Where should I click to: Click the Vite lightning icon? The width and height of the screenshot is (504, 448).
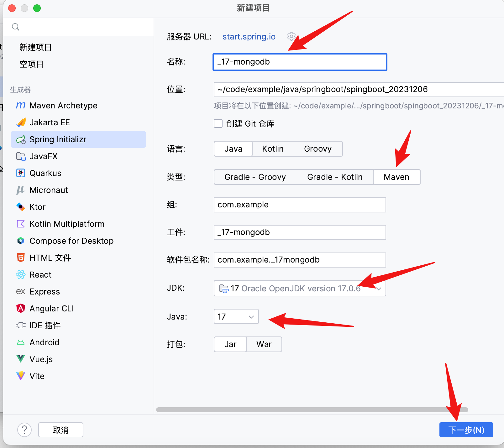(21, 376)
